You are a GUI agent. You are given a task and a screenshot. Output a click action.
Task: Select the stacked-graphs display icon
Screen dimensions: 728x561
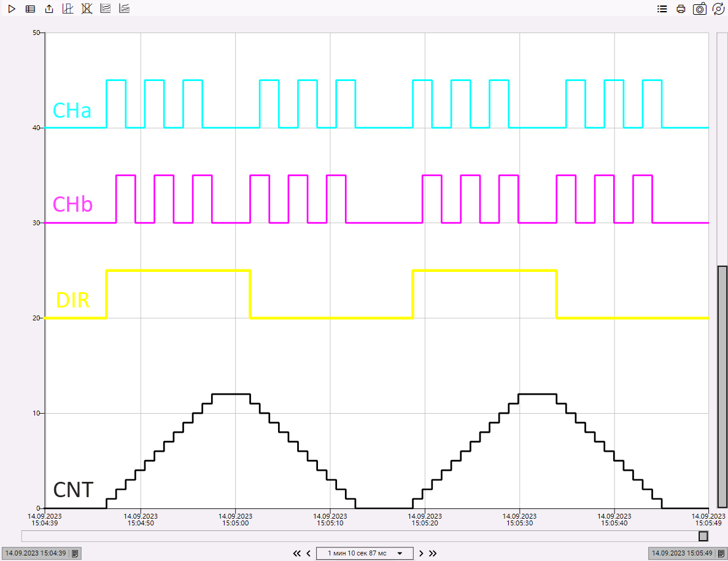(x=124, y=9)
